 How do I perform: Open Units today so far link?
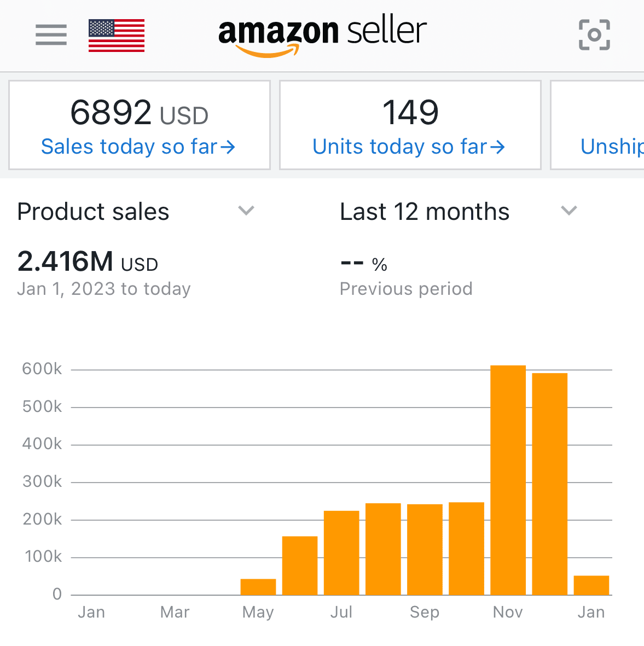pyautogui.click(x=399, y=147)
